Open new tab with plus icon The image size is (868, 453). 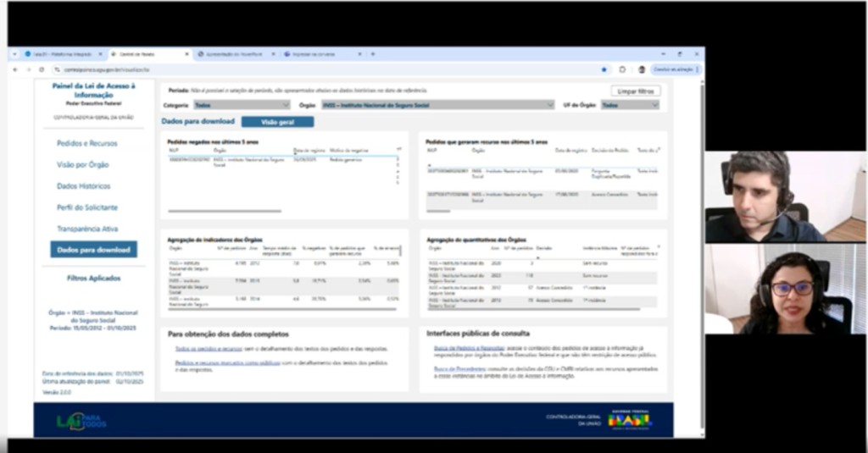coord(373,54)
